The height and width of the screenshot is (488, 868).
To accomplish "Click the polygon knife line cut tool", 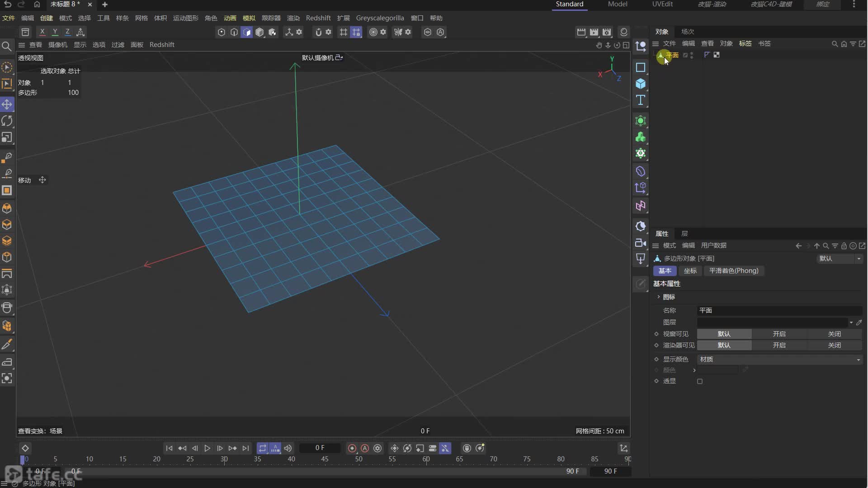I will pyautogui.click(x=7, y=345).
